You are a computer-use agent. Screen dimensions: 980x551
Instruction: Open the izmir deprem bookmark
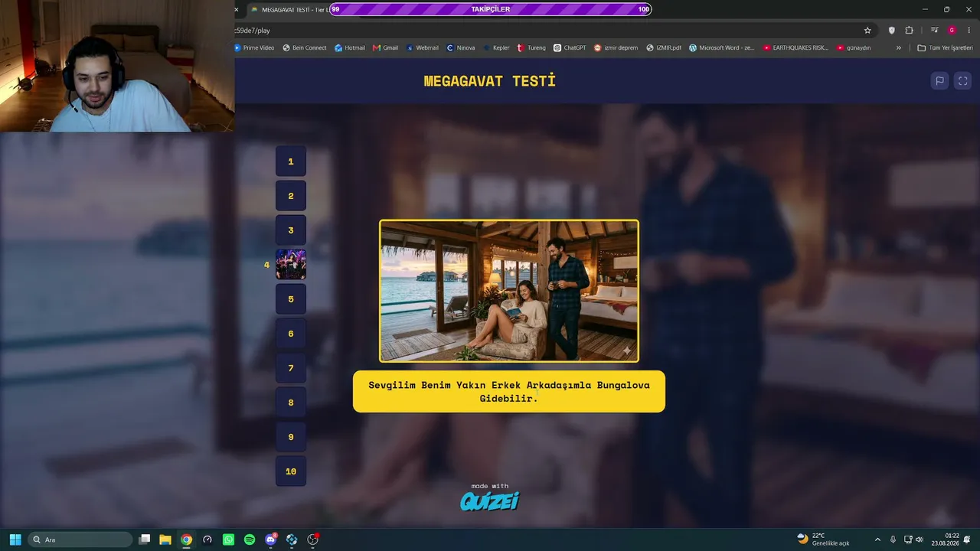[x=616, y=47]
